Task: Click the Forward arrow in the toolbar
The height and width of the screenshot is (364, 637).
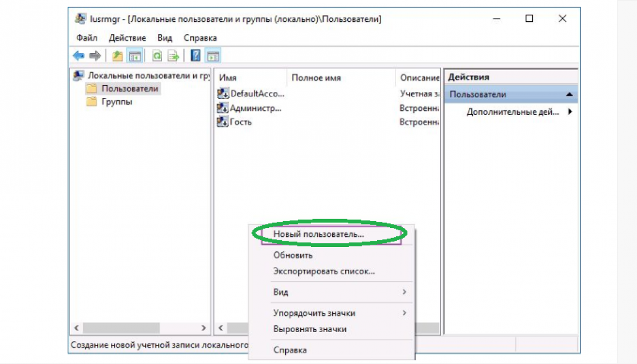Action: coord(95,55)
